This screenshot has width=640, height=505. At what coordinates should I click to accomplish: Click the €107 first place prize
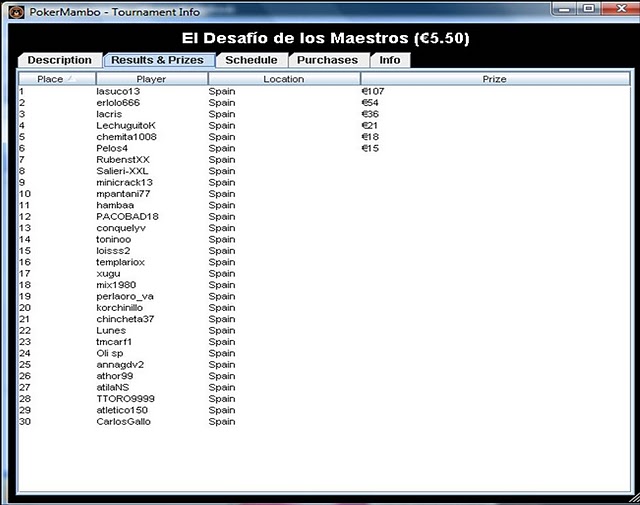[373, 91]
